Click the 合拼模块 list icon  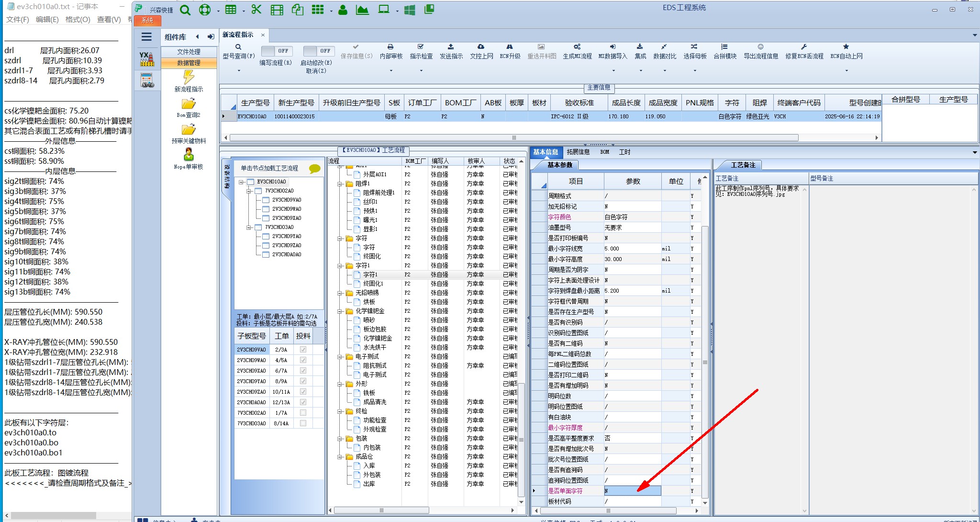pos(724,47)
